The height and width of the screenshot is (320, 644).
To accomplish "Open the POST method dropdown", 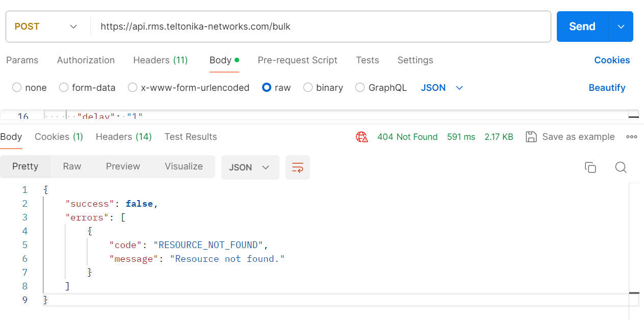I will pyautogui.click(x=46, y=27).
